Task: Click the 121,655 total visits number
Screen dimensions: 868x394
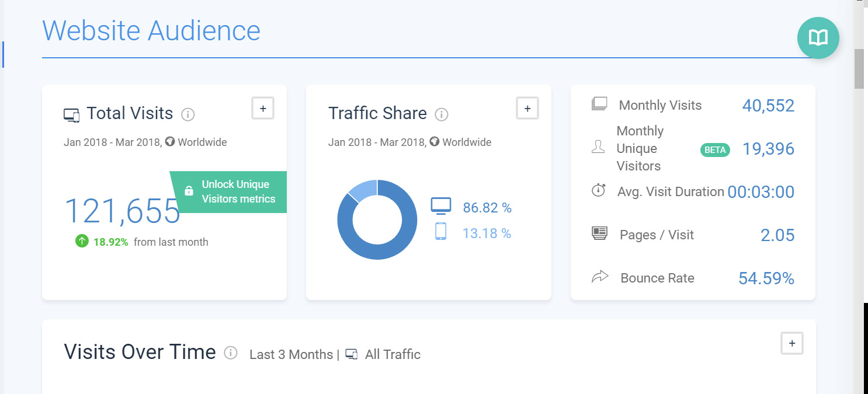Action: pos(122,211)
